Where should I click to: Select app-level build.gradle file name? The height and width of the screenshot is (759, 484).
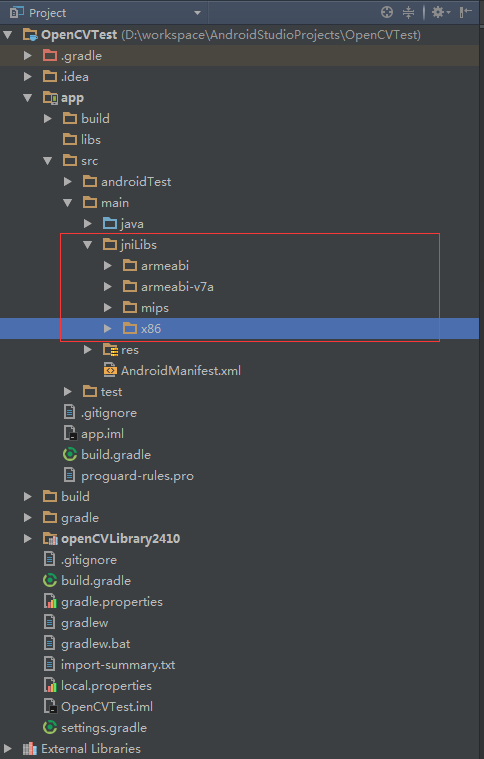click(x=116, y=455)
